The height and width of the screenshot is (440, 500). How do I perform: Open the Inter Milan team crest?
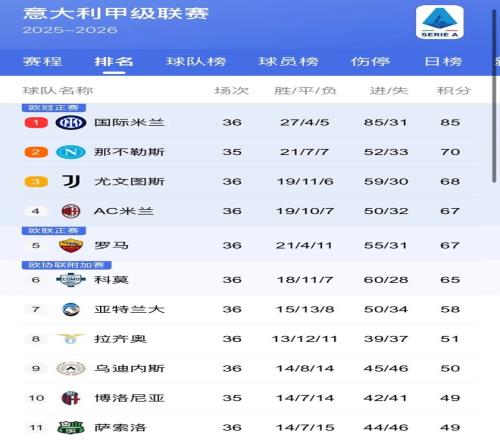coord(71,123)
